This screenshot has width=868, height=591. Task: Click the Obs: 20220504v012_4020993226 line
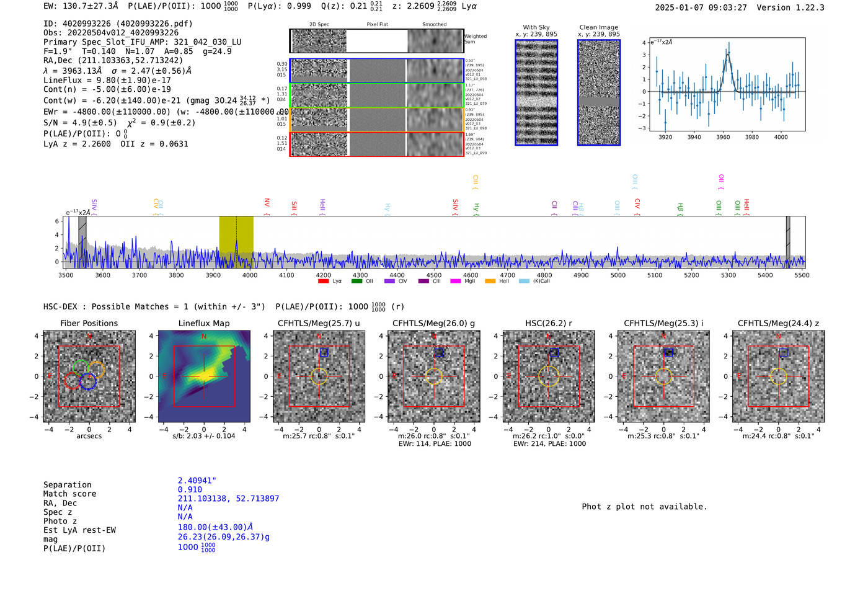111,33
